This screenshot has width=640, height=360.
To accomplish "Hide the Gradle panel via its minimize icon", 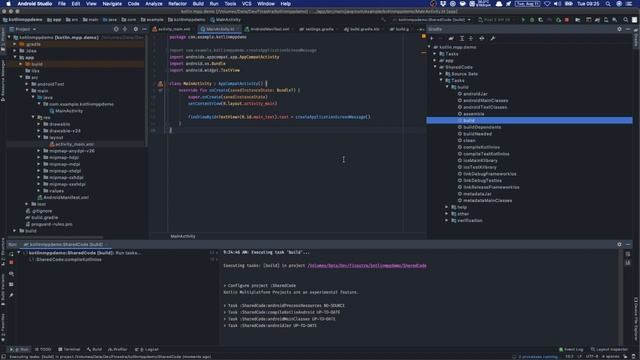I will coord(628,29).
